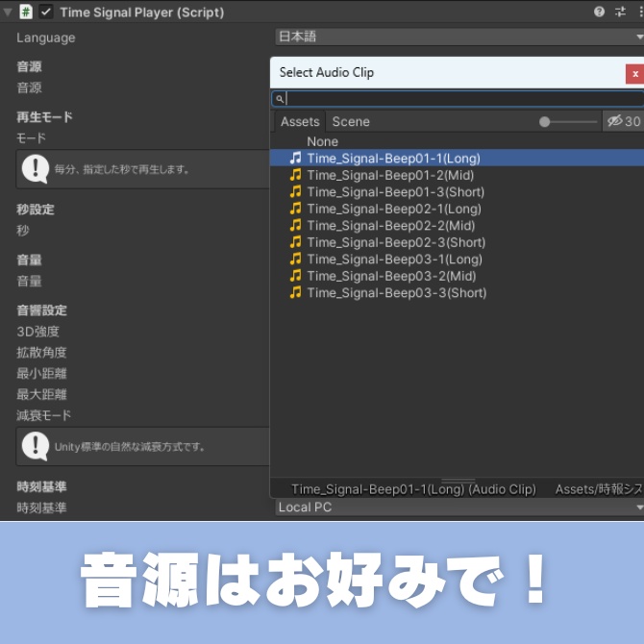Screen dimensions: 644x644
Task: Click the music note icon of Beep02-3(Short)
Action: (295, 242)
